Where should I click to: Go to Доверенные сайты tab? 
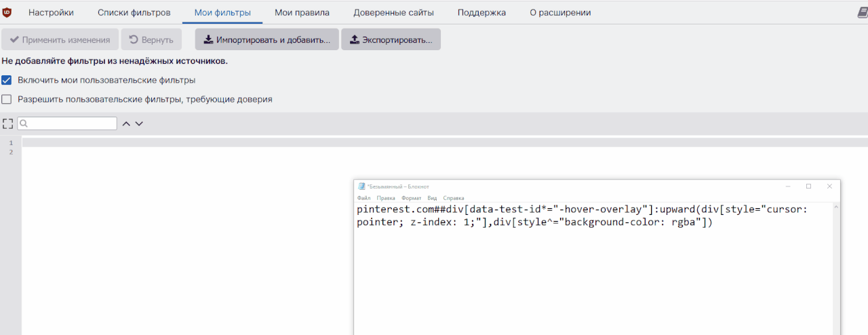coord(393,12)
